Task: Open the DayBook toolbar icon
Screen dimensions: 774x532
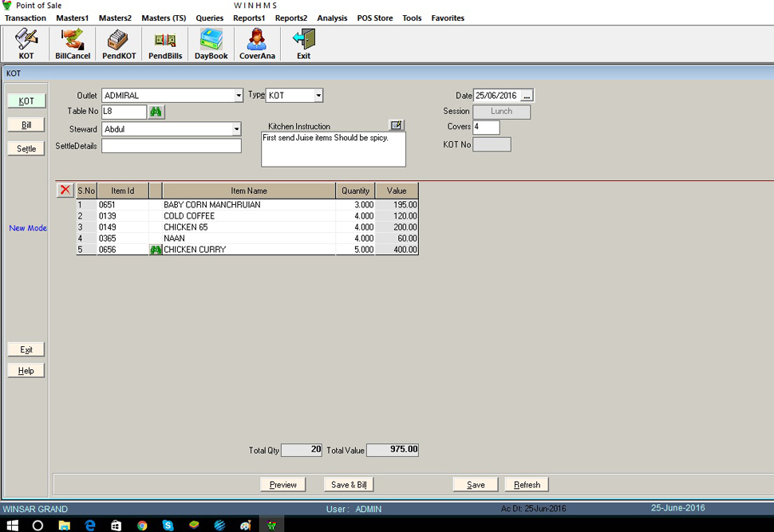Action: point(211,44)
